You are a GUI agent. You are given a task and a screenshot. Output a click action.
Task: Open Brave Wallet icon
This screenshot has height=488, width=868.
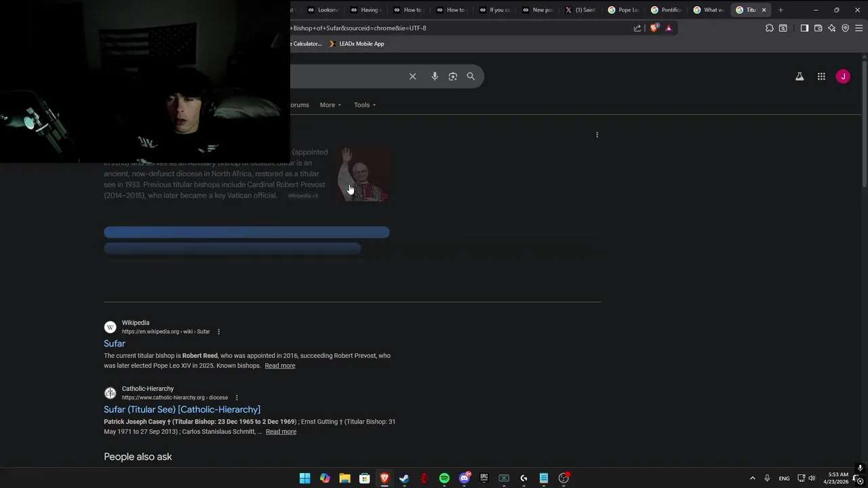click(x=818, y=28)
